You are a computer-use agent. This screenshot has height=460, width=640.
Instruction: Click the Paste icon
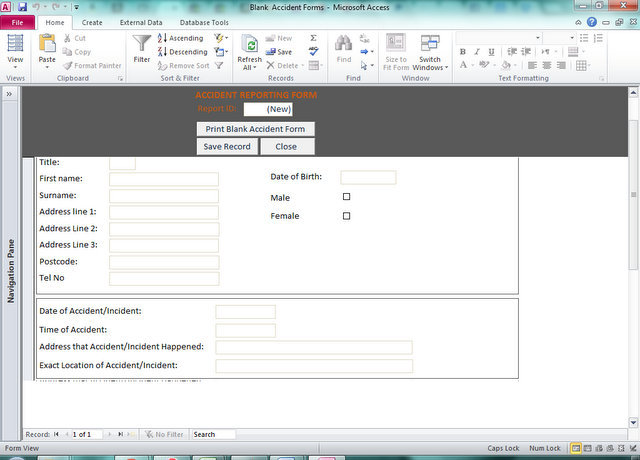tap(47, 44)
